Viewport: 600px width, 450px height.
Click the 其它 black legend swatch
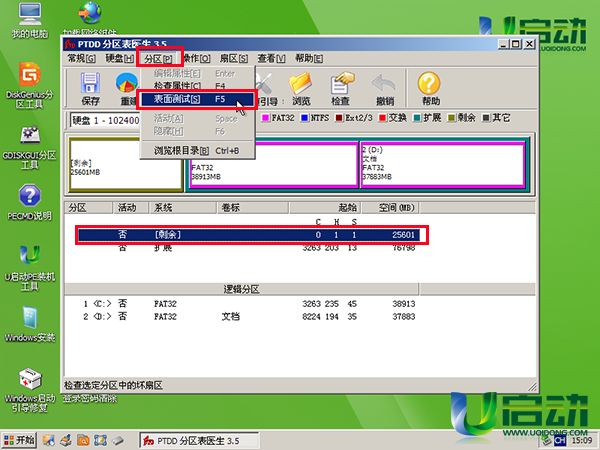(x=486, y=118)
